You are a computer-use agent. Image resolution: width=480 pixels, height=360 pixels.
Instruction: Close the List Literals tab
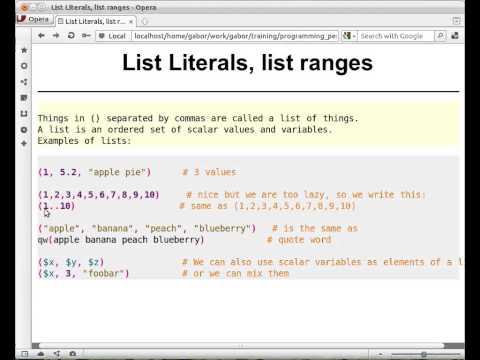pos(131,22)
